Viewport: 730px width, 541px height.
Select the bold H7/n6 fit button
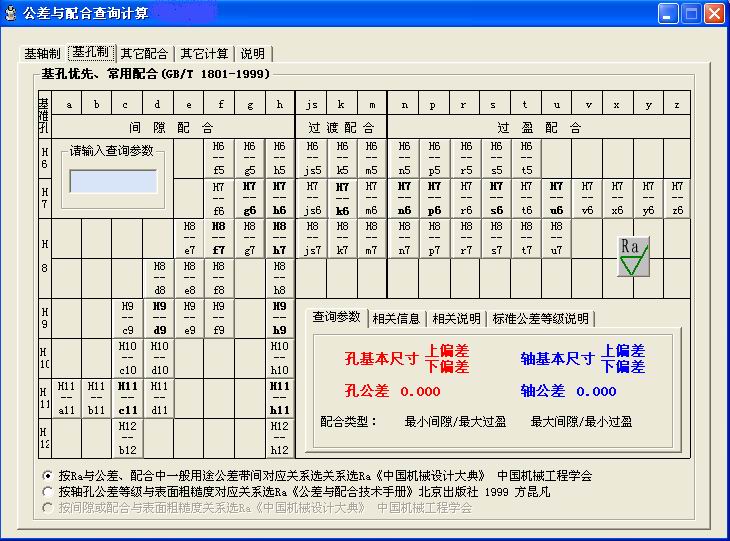404,199
